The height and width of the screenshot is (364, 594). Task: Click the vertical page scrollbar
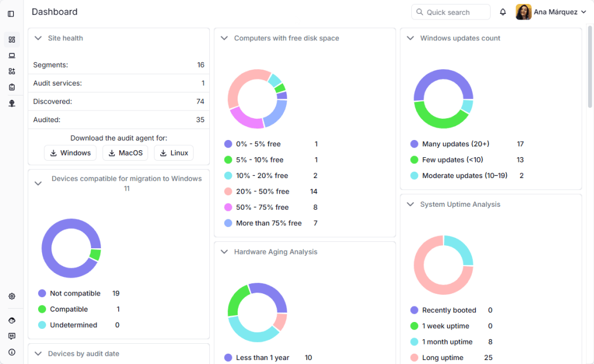590,66
